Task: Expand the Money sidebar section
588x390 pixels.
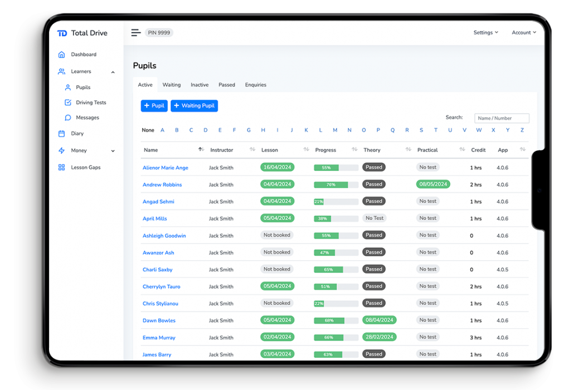Action: (x=113, y=150)
